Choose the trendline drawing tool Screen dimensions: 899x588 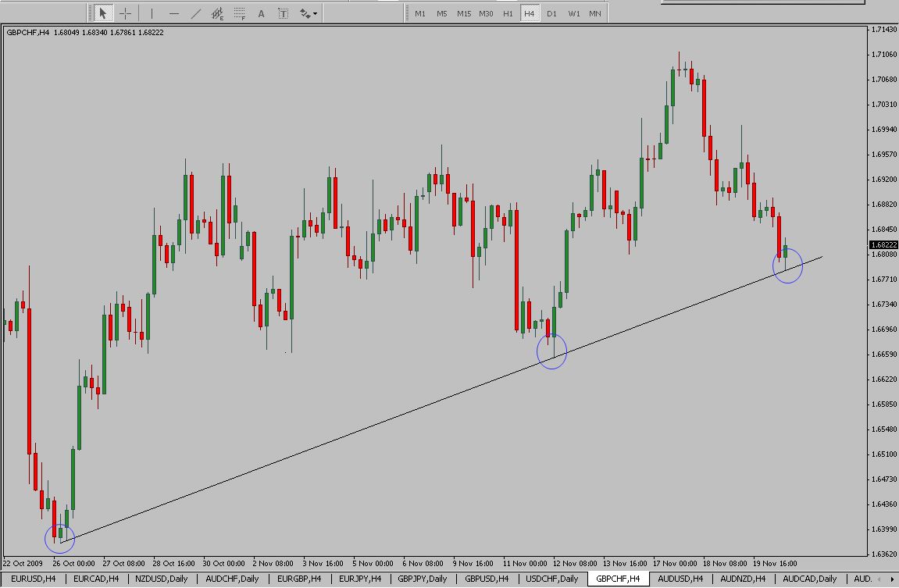tap(195, 13)
